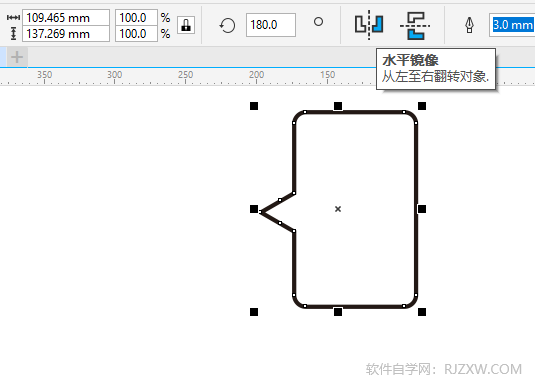Click the object height field 137.269 mm
535x390 pixels.
point(66,34)
